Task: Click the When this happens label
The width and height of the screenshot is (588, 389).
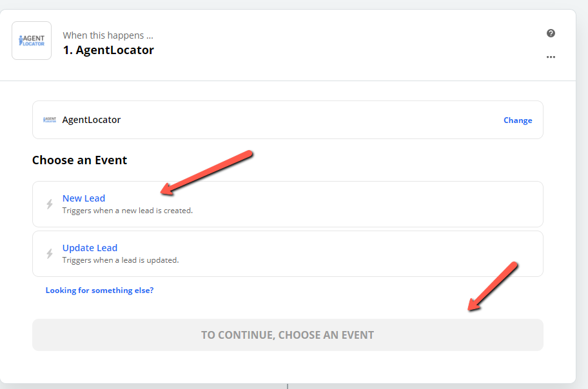Action: [108, 35]
